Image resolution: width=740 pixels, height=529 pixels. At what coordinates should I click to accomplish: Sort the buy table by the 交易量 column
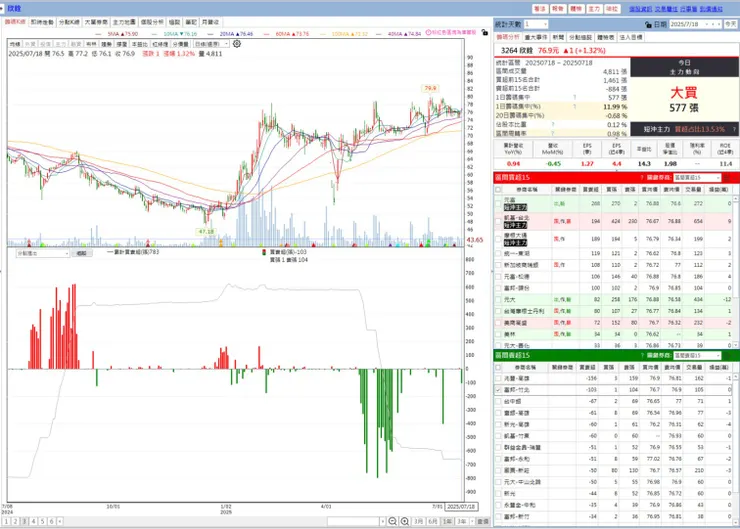click(x=693, y=190)
